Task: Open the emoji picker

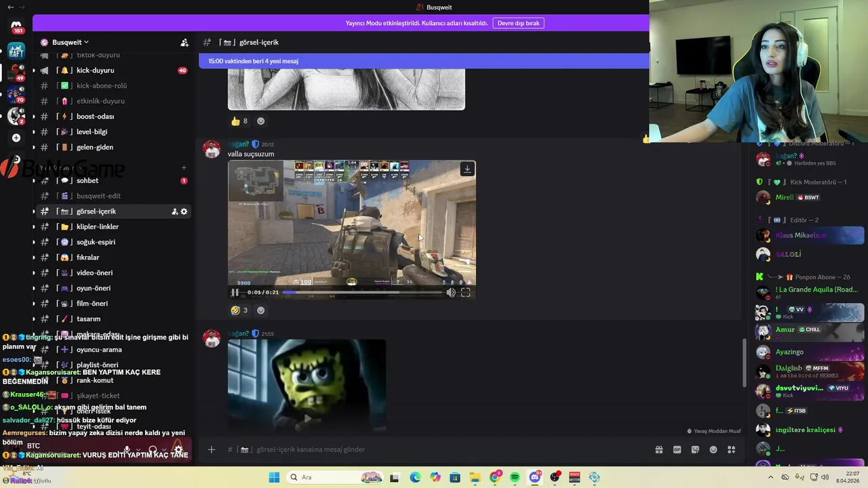Action: pos(713,449)
